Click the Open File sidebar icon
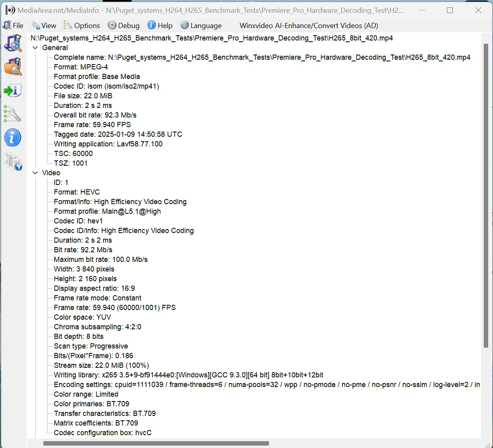 pyautogui.click(x=13, y=43)
